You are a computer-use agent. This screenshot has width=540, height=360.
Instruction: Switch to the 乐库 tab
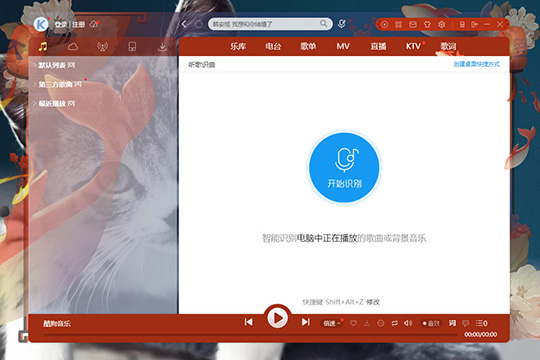(x=238, y=46)
